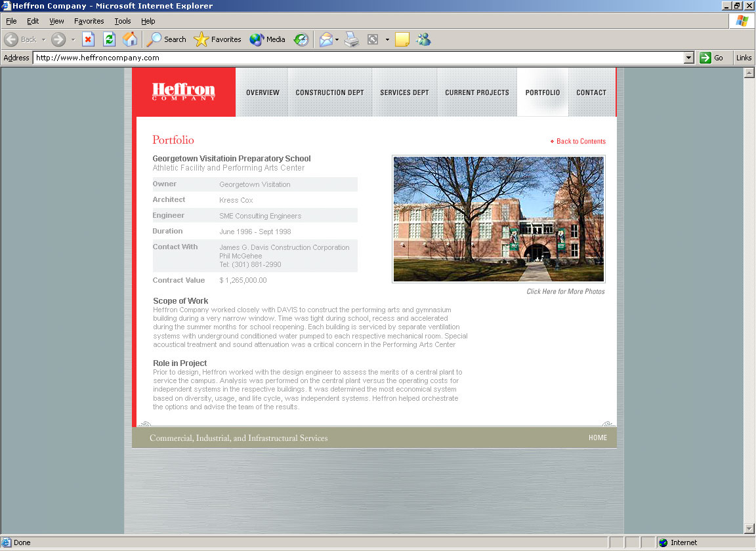Open the Media pane from the toolbar
756x551 pixels.
[267, 39]
